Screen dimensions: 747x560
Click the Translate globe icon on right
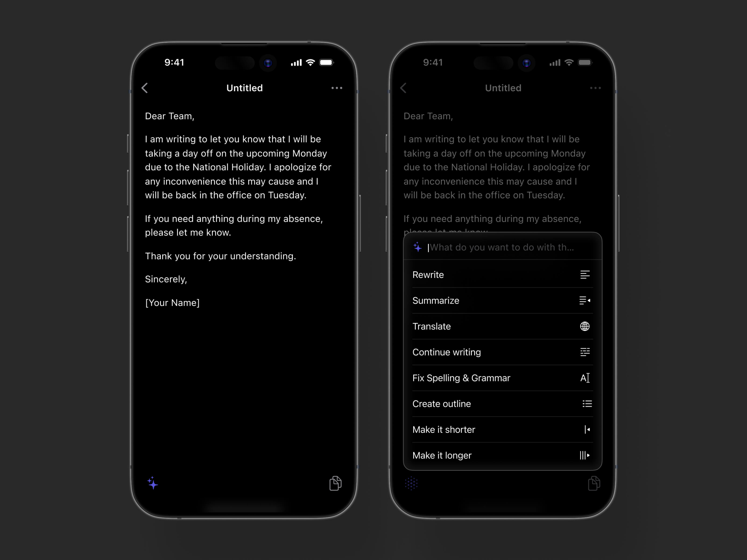click(x=585, y=326)
